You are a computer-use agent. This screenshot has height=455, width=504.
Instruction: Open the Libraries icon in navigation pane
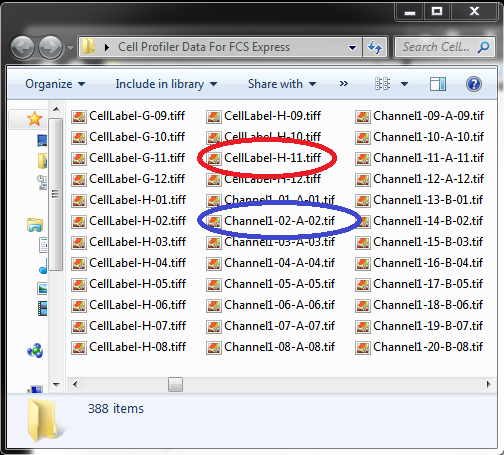pos(35,225)
